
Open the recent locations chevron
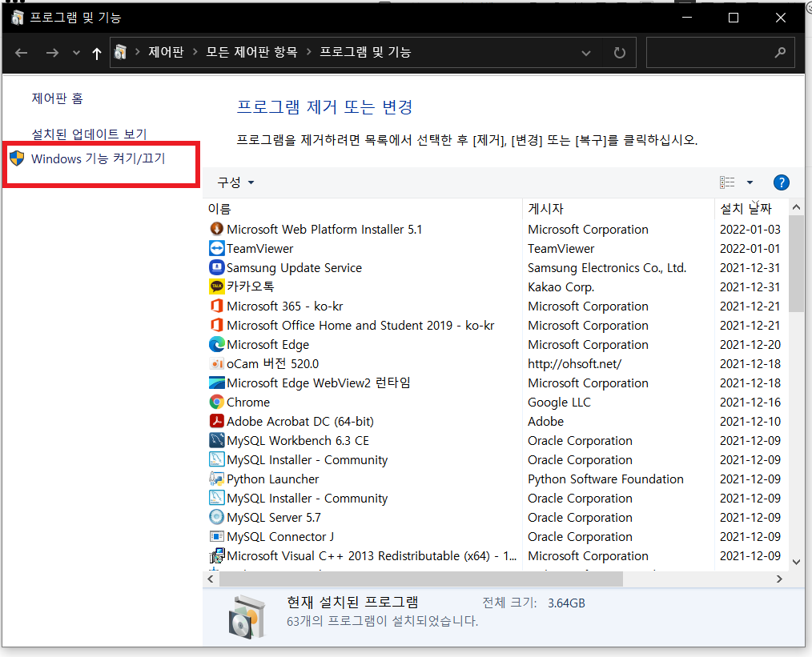pos(76,53)
